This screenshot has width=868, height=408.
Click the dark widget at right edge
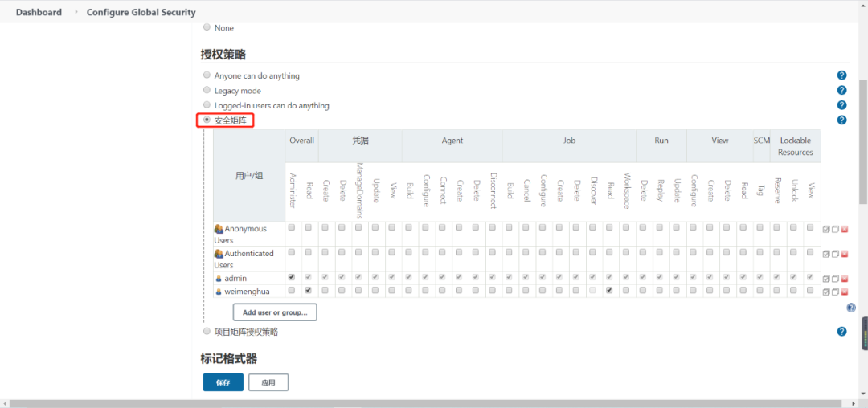pyautogui.click(x=864, y=333)
